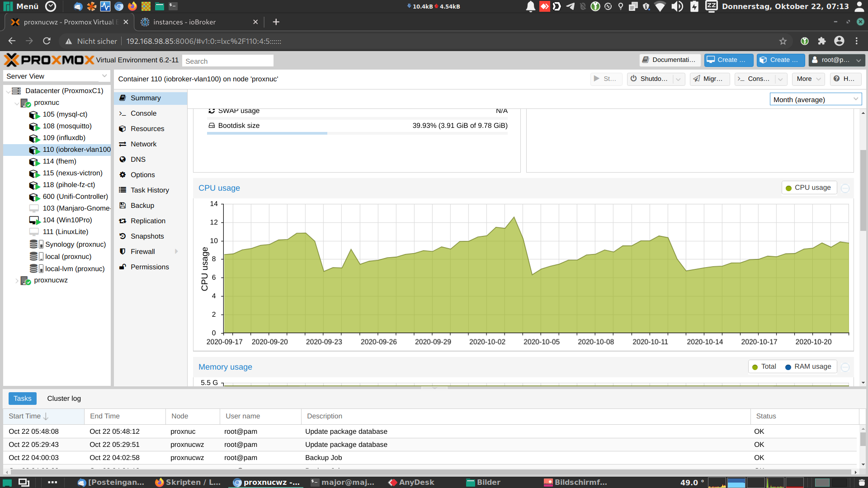Click the 111 (LinuxLite) VM icon
The height and width of the screenshot is (488, 868).
[34, 232]
